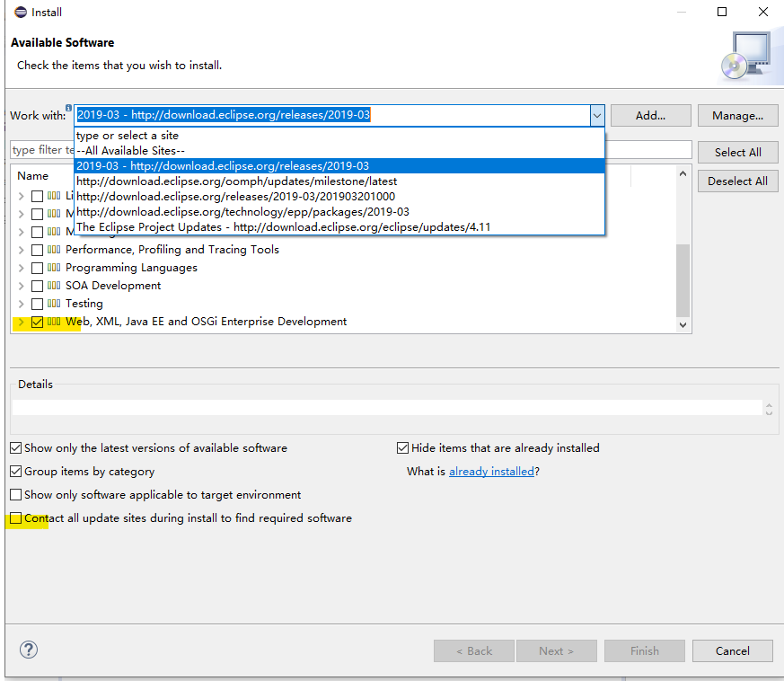The width and height of the screenshot is (784, 681).
Task: Toggle Show only the latest versions of available software
Action: point(16,447)
